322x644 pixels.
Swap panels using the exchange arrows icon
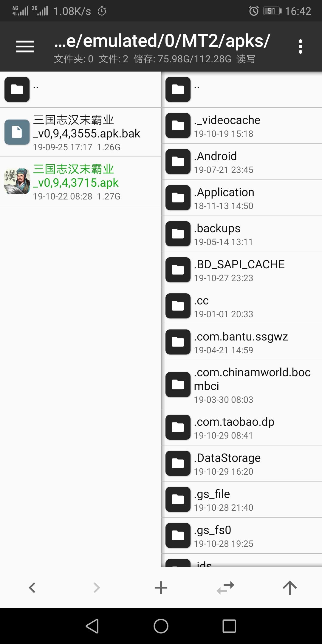point(225,587)
